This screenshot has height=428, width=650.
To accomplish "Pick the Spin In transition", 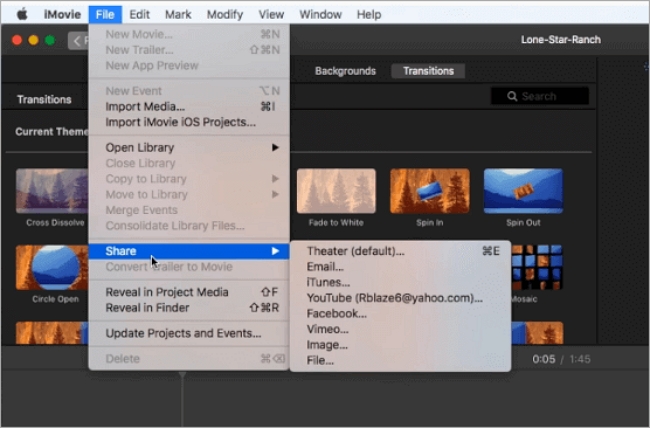I will point(429,191).
